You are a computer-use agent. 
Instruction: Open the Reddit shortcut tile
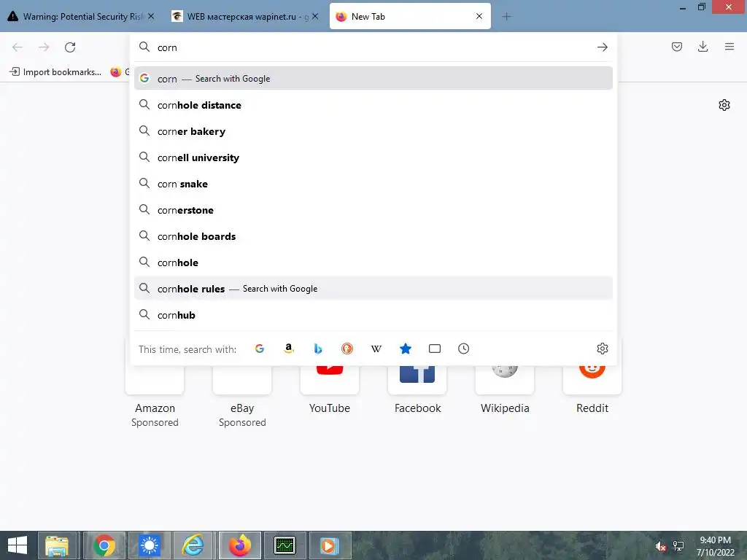pyautogui.click(x=592, y=391)
